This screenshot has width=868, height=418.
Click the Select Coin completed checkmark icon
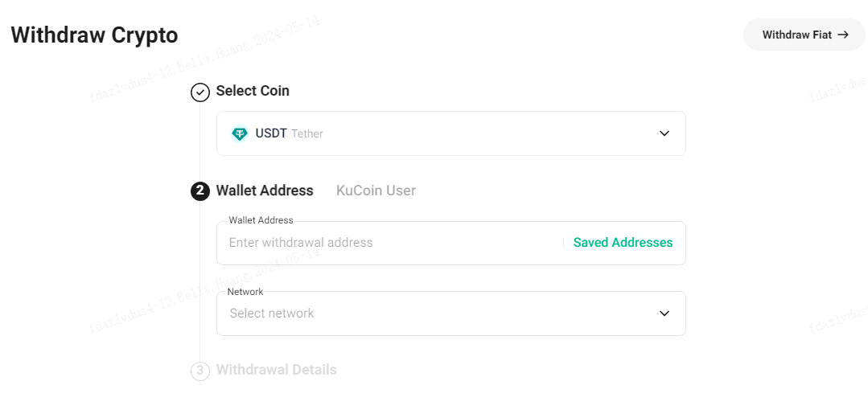[200, 92]
